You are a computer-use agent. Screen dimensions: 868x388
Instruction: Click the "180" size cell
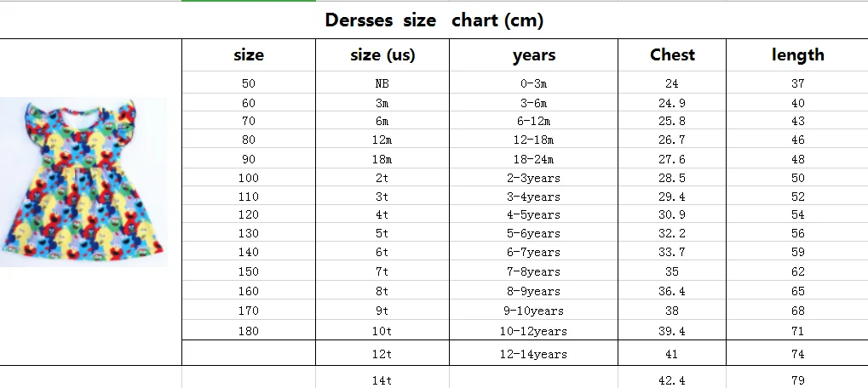248,330
